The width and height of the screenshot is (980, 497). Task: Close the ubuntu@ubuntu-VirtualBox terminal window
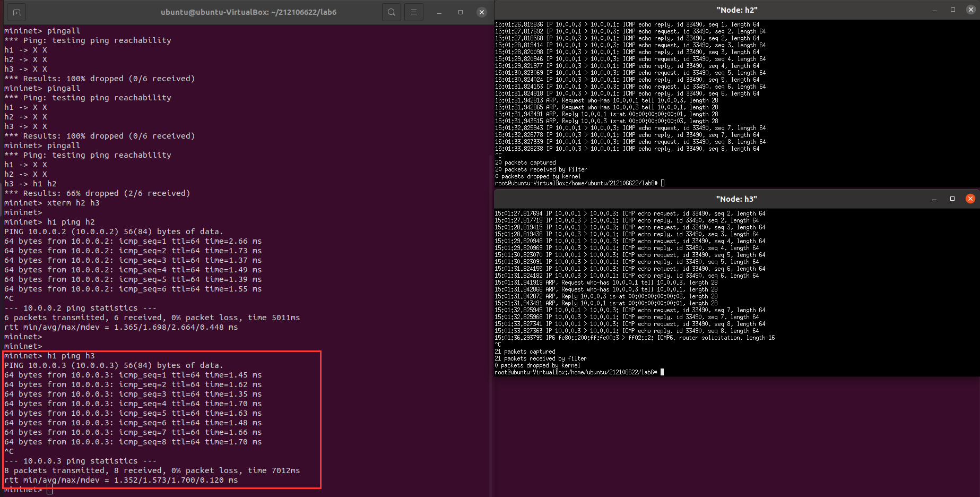click(x=482, y=12)
